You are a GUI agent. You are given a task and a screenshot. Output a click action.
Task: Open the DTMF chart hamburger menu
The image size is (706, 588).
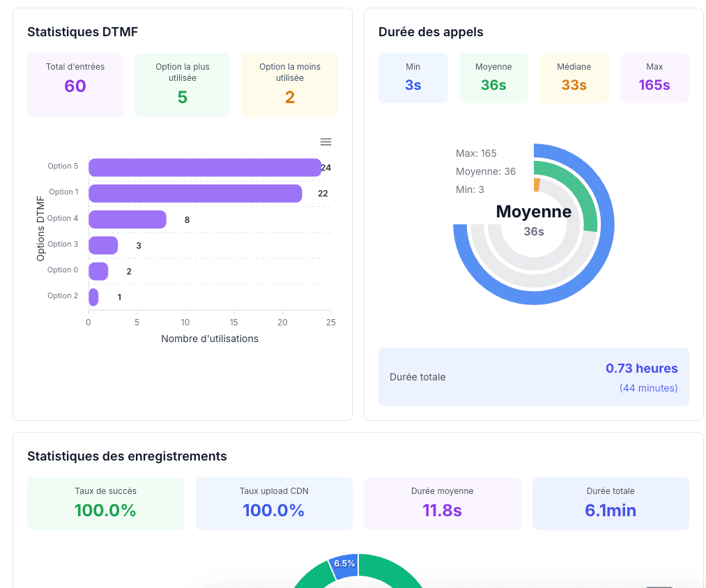325,141
